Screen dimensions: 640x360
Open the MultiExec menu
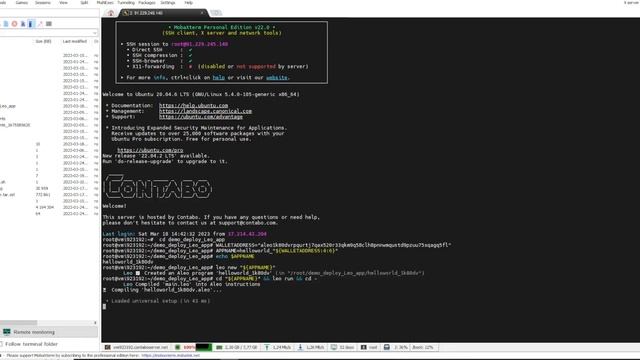click(105, 2)
